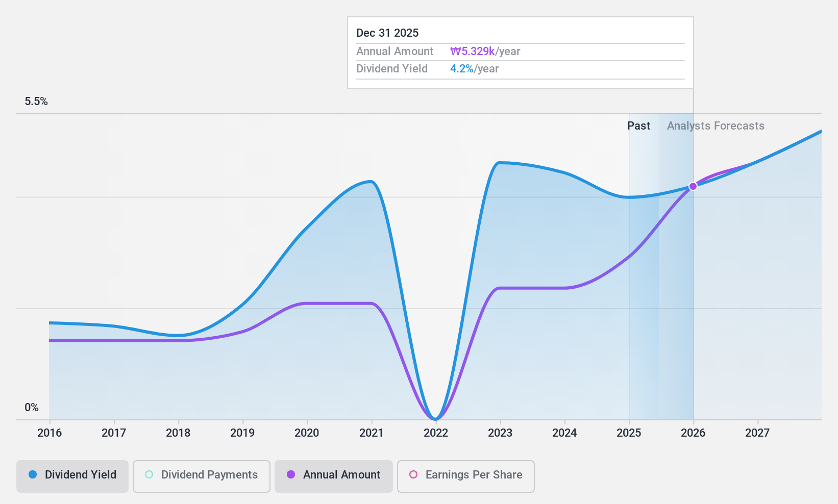Click the 2026 x-axis label

click(x=693, y=433)
